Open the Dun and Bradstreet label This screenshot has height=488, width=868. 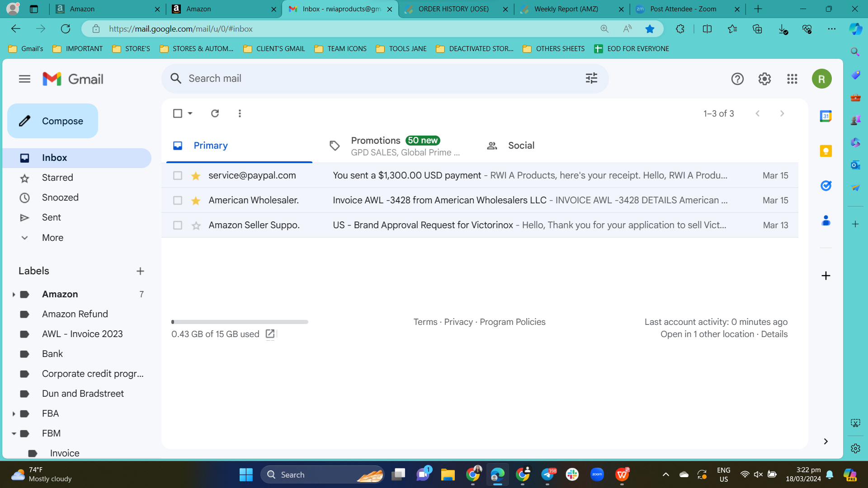pyautogui.click(x=83, y=394)
